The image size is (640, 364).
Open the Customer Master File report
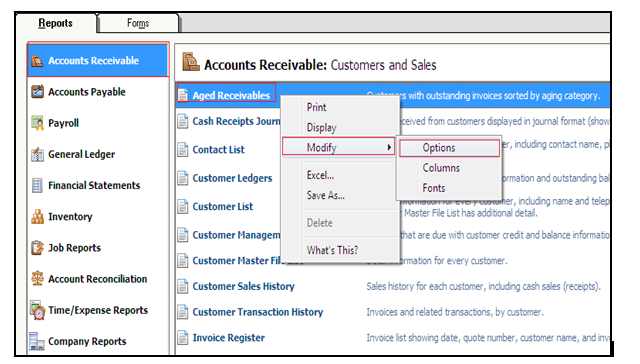pos(236,260)
